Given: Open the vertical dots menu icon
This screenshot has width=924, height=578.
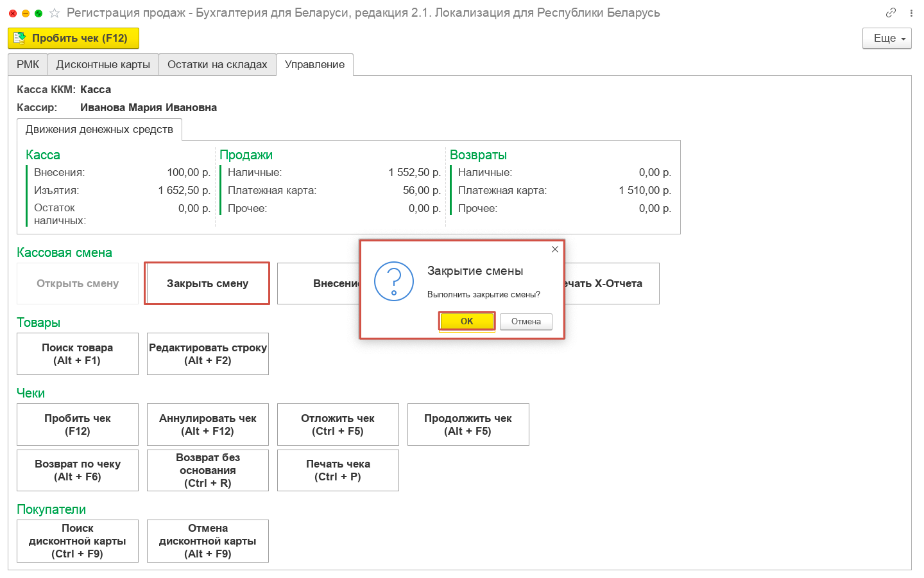Looking at the screenshot, I should [x=911, y=13].
